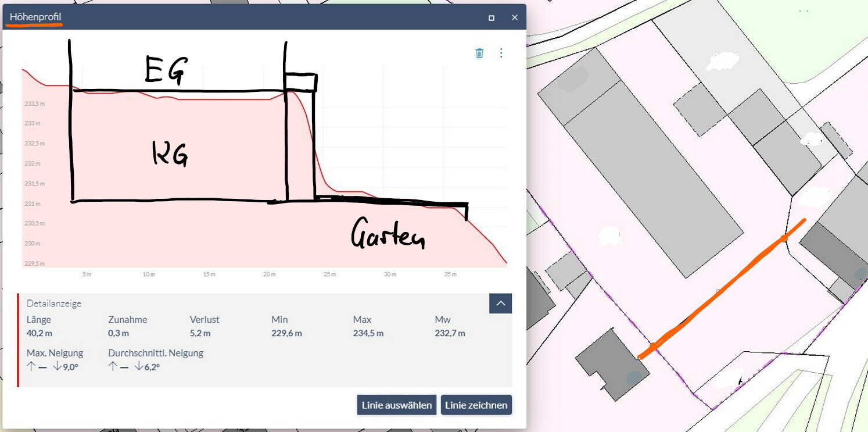Click the large gray building on map

[639, 157]
